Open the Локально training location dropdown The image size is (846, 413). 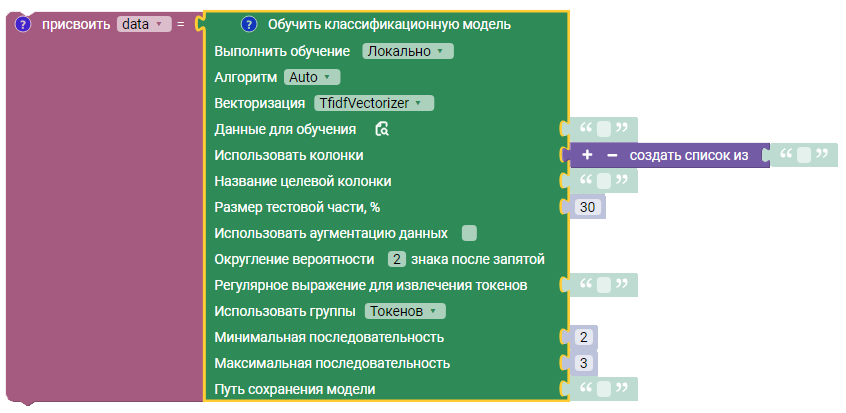(408, 51)
